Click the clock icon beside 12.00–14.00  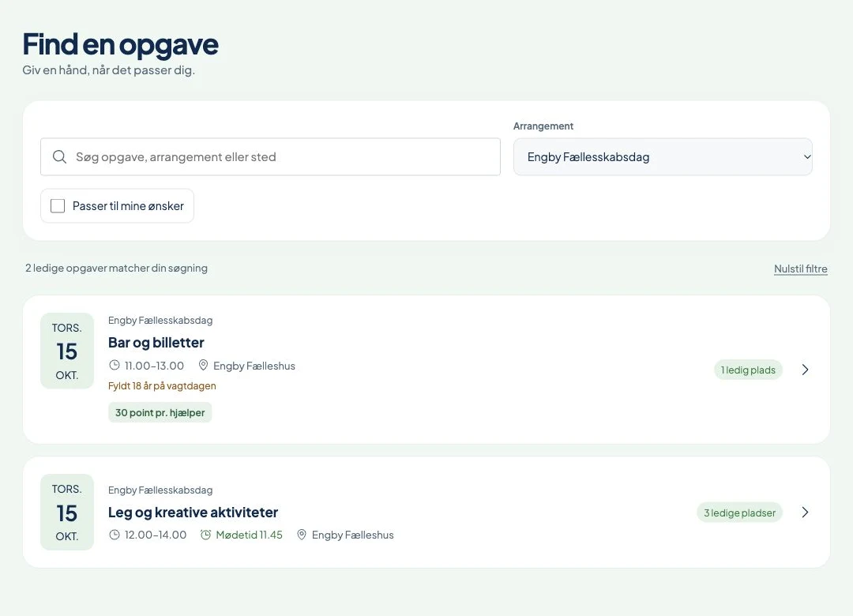tap(115, 535)
